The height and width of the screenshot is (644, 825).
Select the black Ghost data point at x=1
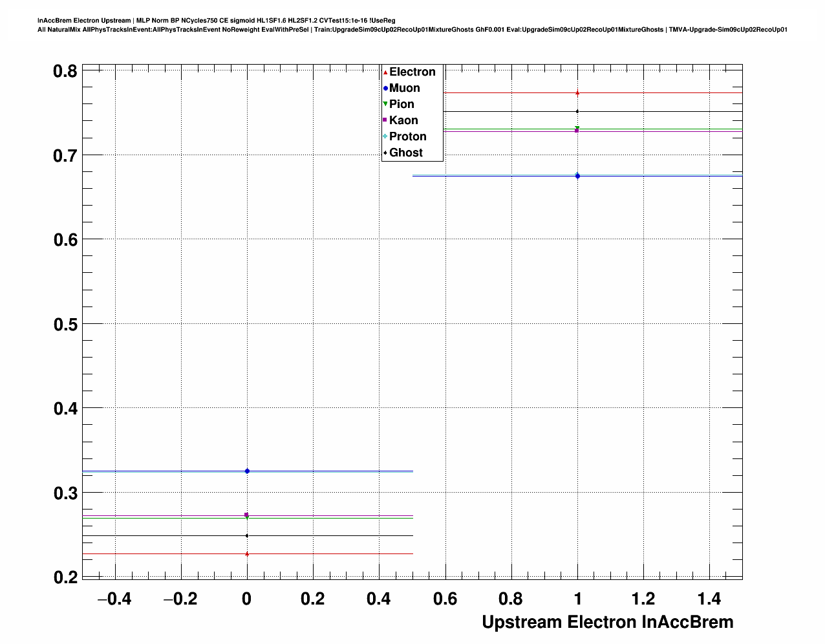tap(577, 111)
